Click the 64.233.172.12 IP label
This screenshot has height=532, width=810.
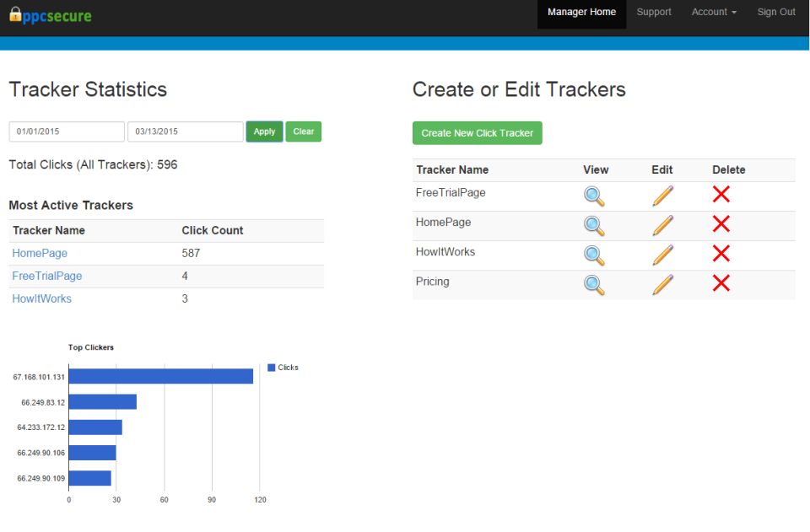40,427
